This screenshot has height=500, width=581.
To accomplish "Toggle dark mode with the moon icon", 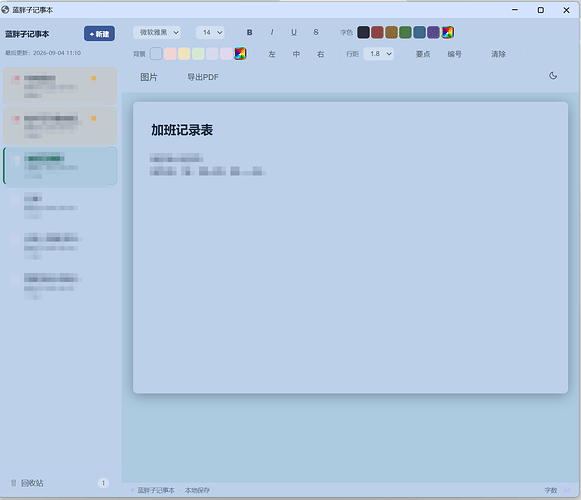I will click(x=553, y=76).
